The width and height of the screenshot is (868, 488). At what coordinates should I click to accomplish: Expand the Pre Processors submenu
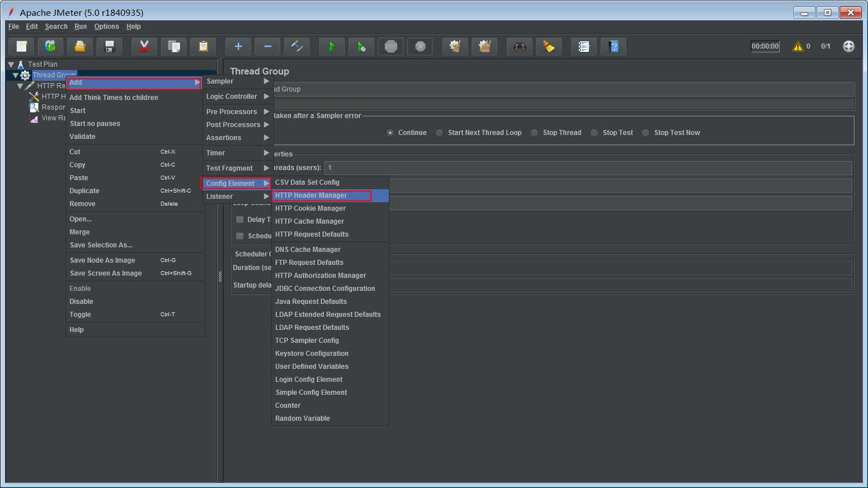click(x=238, y=112)
